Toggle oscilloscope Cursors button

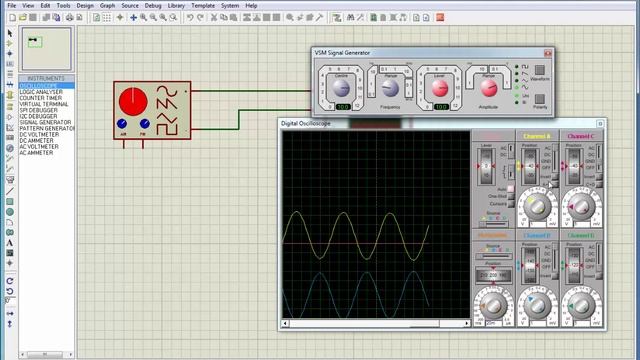[x=511, y=203]
